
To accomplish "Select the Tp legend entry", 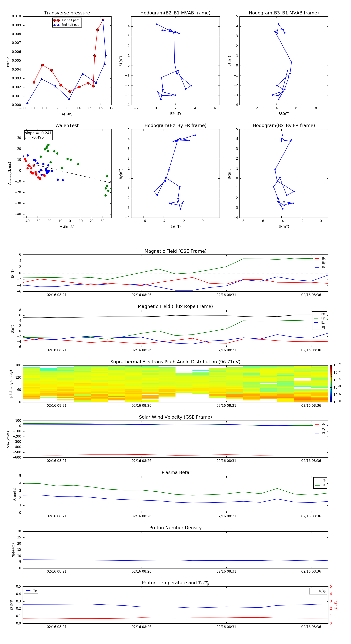I will [x=31, y=591].
